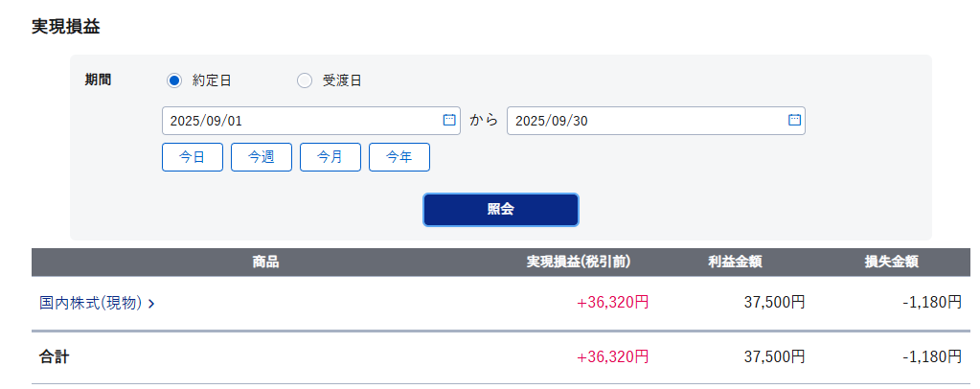The width and height of the screenshot is (980, 389).
Task: Click the 実現損益(税引前) column header
Action: click(578, 262)
